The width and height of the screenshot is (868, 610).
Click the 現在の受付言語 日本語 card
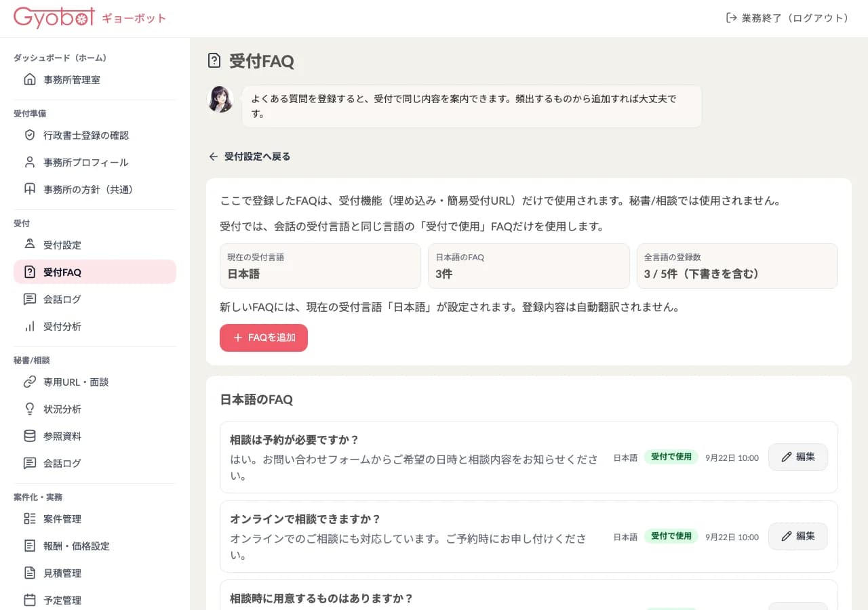(320, 266)
